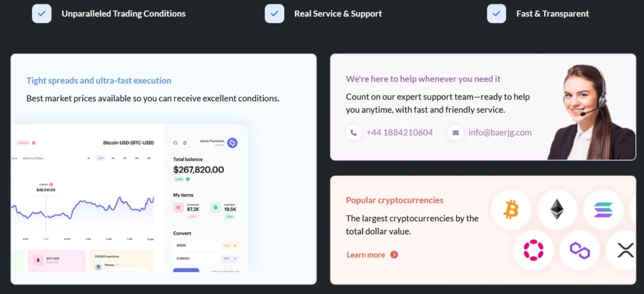Open the USD currency dropdown in Convert
The width and height of the screenshot is (644, 294).
pyautogui.click(x=230, y=246)
